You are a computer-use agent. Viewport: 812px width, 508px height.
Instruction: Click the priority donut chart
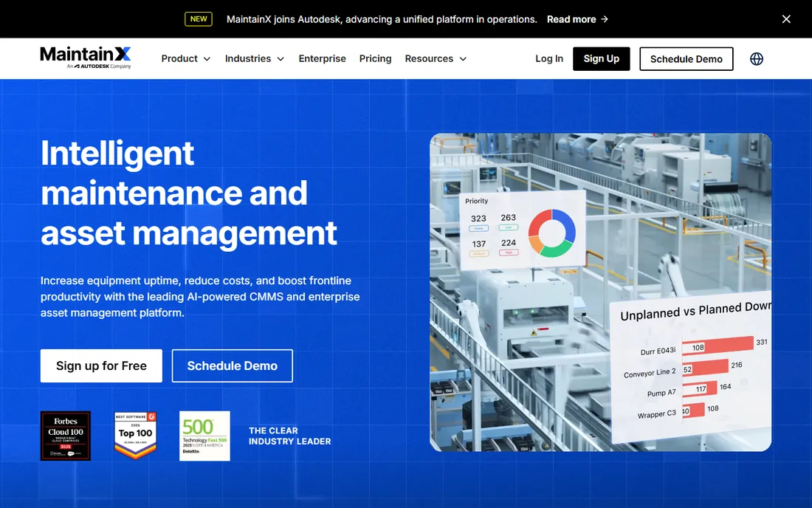[551, 233]
